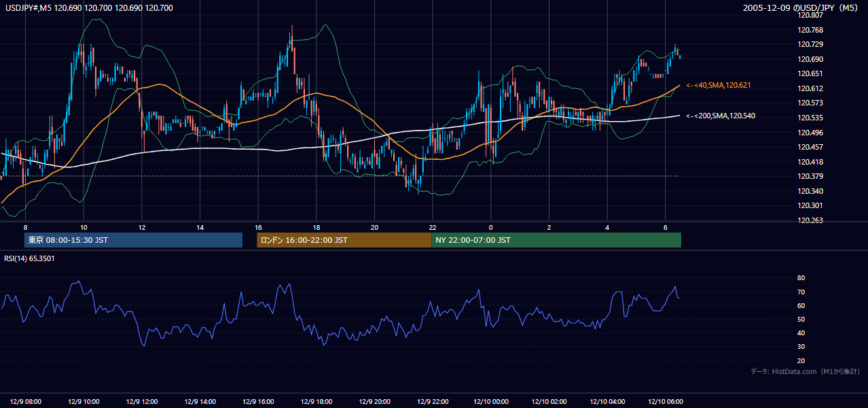Click the 120.535 price axis label
The image size is (868, 408).
[x=810, y=118]
